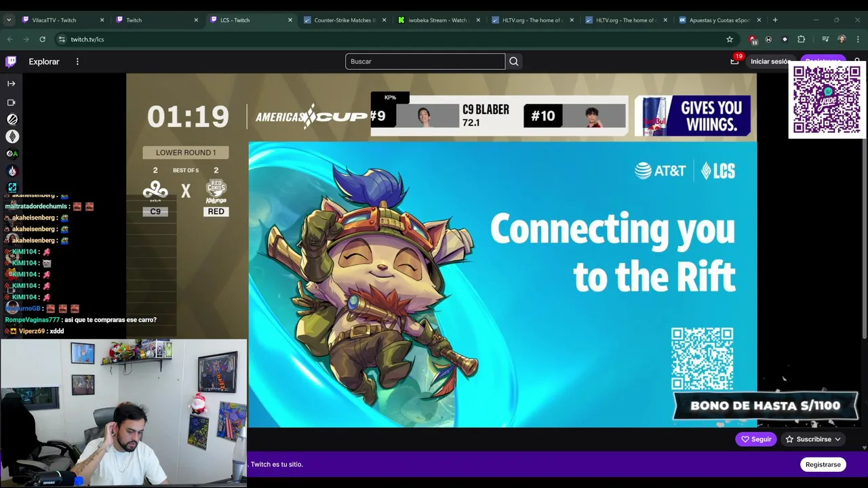The image size is (868, 488).
Task: Click the magnifier search button
Action: [513, 62]
